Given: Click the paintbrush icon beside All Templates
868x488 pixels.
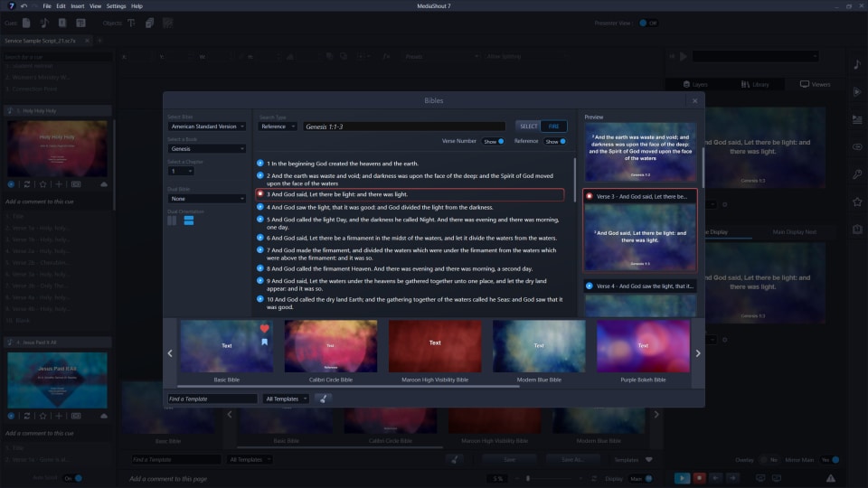Looking at the screenshot, I should point(323,399).
